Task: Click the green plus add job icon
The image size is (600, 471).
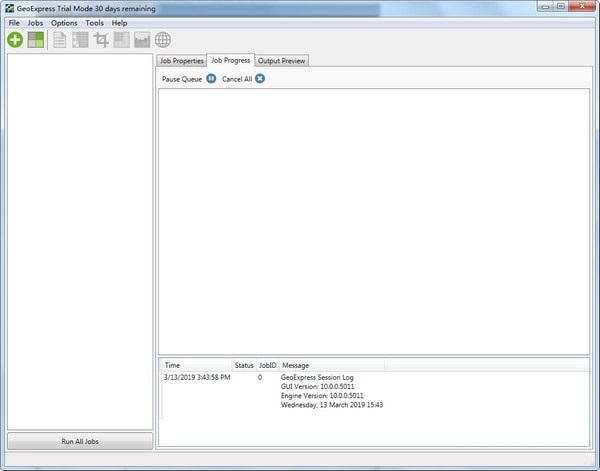Action: point(15,40)
